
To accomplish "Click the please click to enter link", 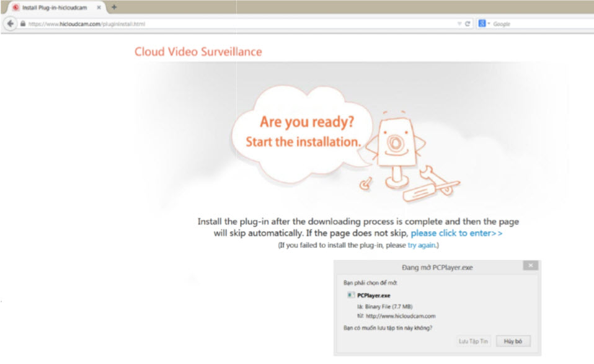I will click(456, 233).
